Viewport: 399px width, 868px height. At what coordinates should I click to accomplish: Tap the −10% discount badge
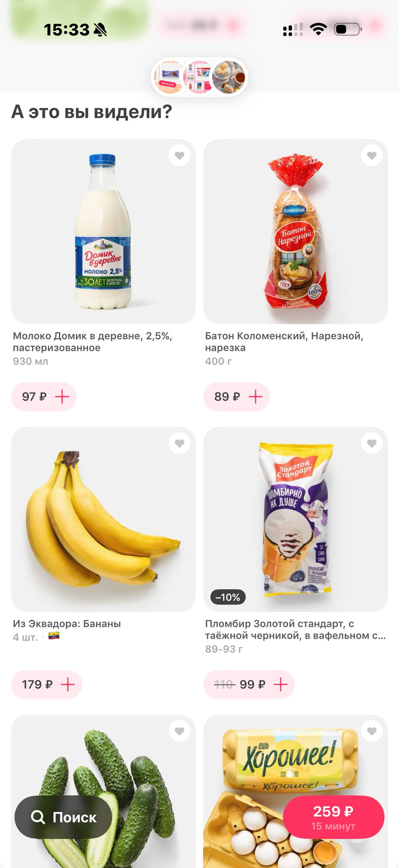[228, 597]
